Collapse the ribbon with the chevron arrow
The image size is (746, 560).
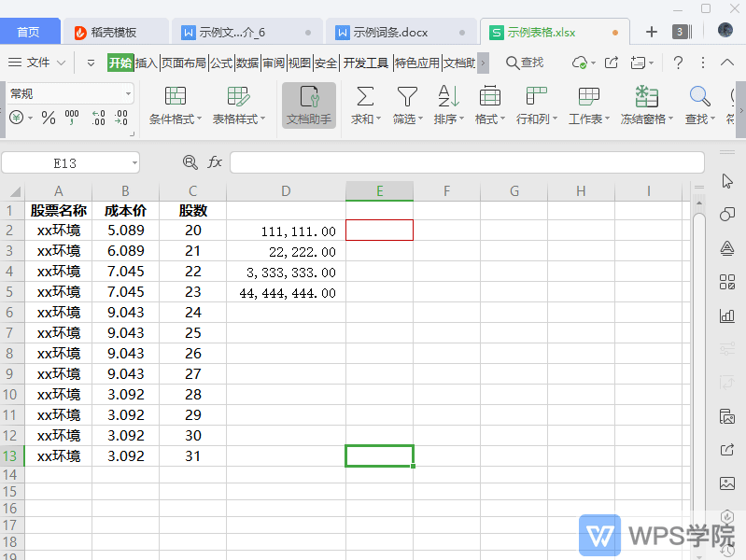point(726,63)
